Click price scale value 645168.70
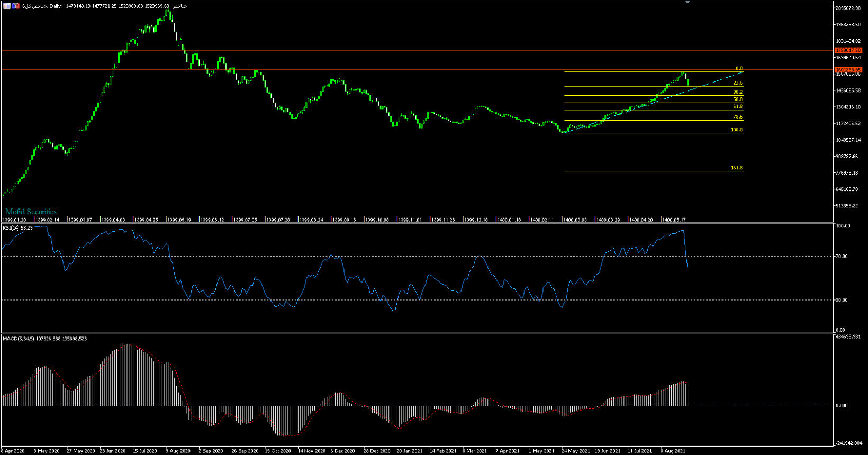Viewport: 868px width, 455px height. [847, 189]
